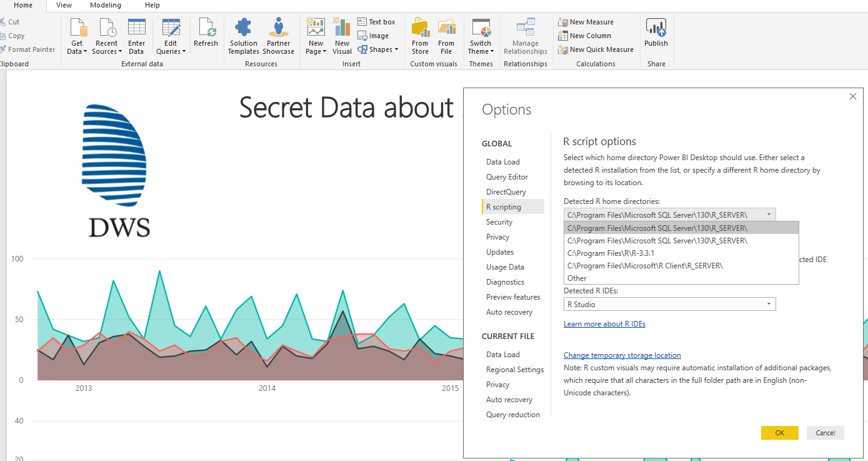Open Auto recovery under GLOBAL options
868x461 pixels.
click(x=509, y=312)
